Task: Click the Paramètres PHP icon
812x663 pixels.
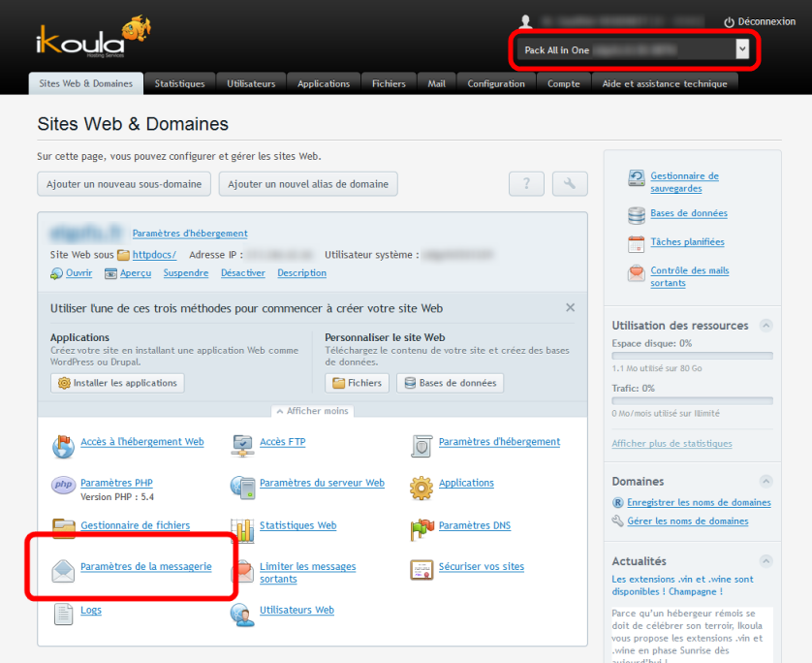Action: click(63, 486)
